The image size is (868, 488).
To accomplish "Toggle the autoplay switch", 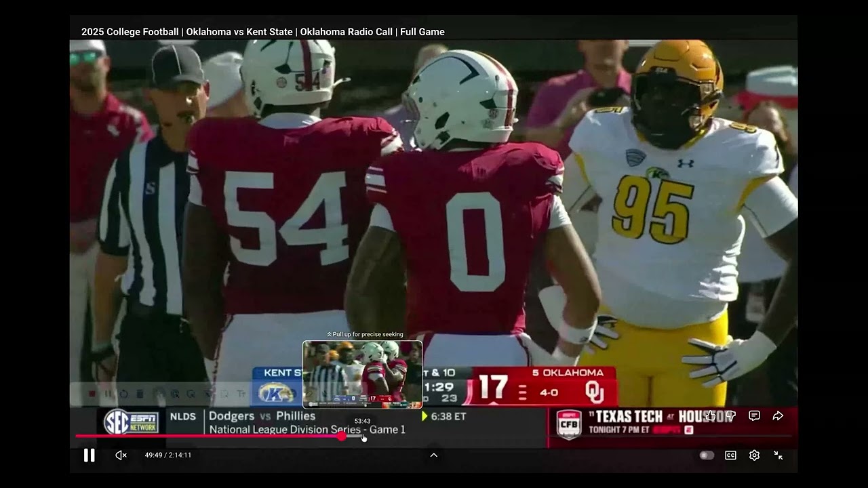I will tap(707, 455).
